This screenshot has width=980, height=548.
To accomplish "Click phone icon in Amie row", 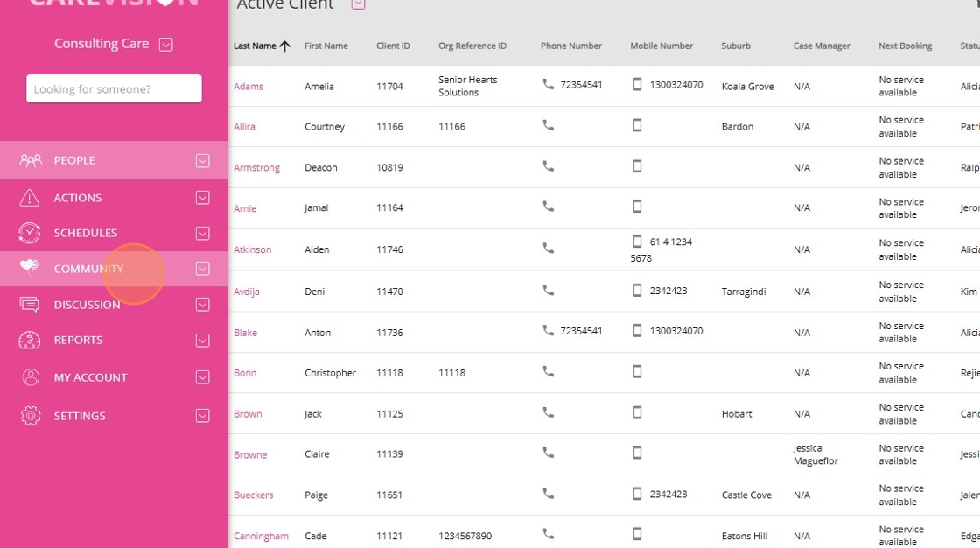I will pyautogui.click(x=548, y=207).
